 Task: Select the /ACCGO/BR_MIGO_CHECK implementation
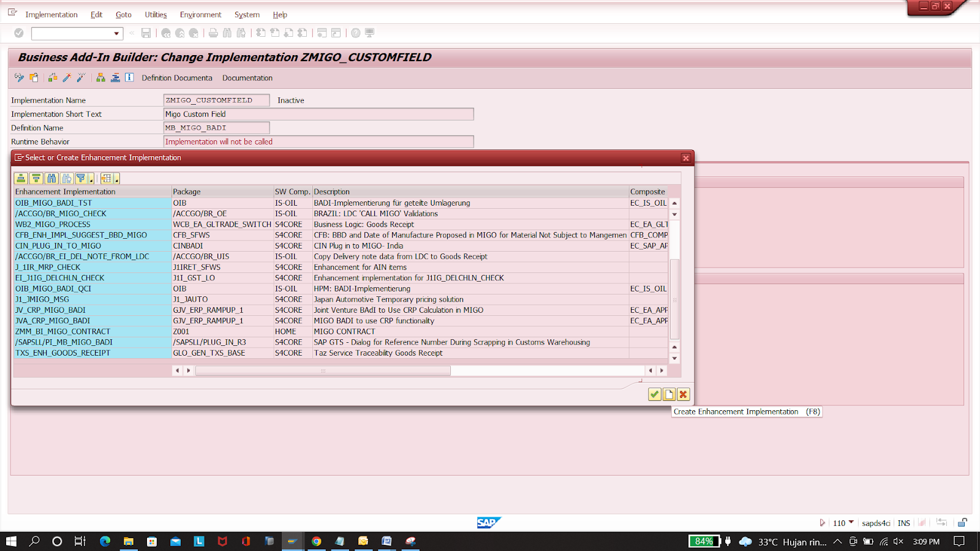click(92, 214)
